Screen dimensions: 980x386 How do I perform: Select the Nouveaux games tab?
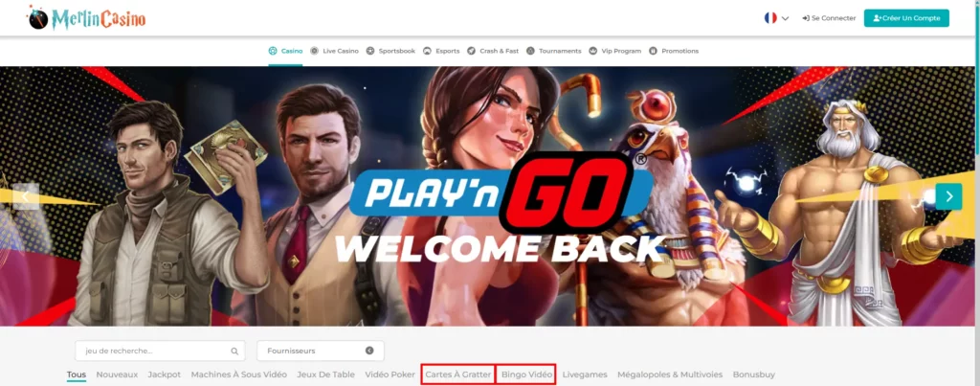(x=117, y=375)
